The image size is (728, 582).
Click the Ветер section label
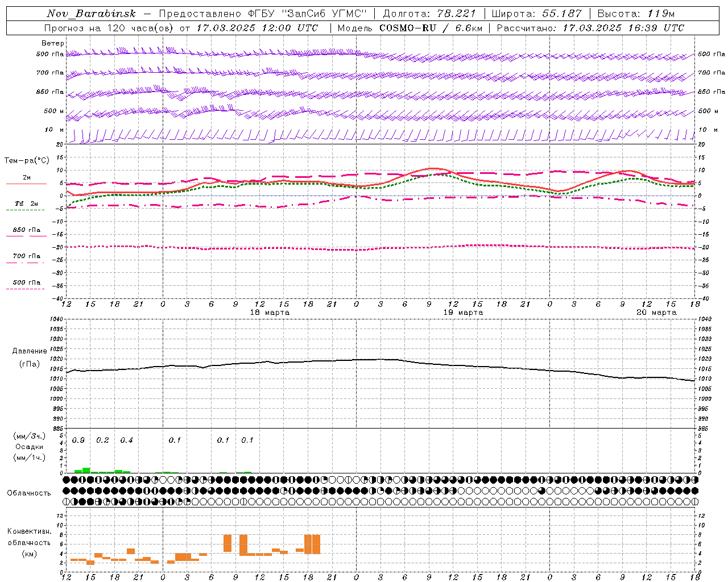tap(52, 43)
